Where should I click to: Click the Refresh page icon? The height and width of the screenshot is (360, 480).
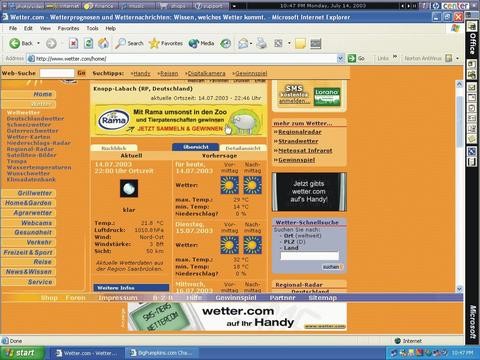(88, 43)
